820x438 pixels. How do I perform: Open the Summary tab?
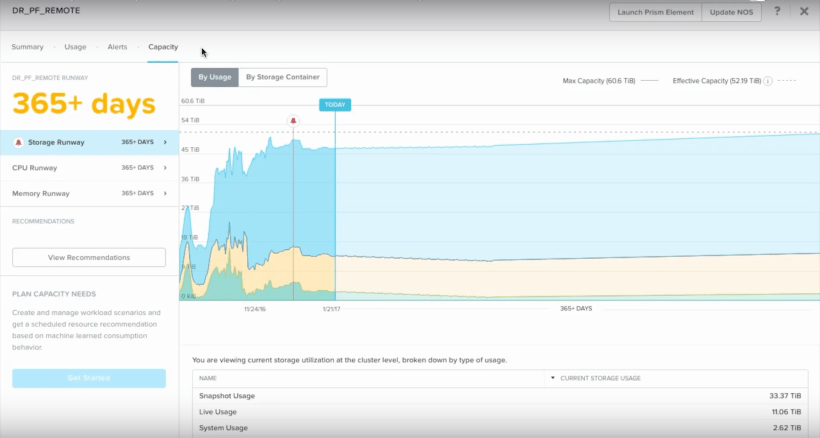click(27, 47)
